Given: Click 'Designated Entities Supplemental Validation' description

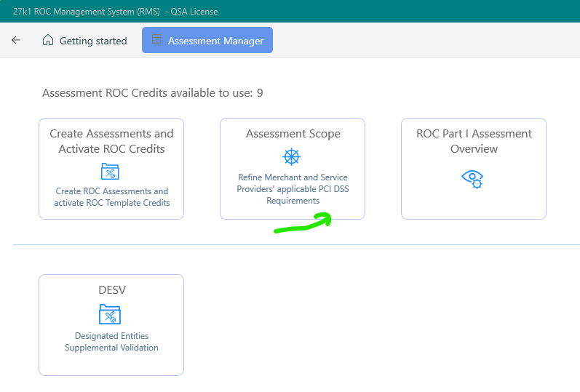Looking at the screenshot, I should click(111, 342).
